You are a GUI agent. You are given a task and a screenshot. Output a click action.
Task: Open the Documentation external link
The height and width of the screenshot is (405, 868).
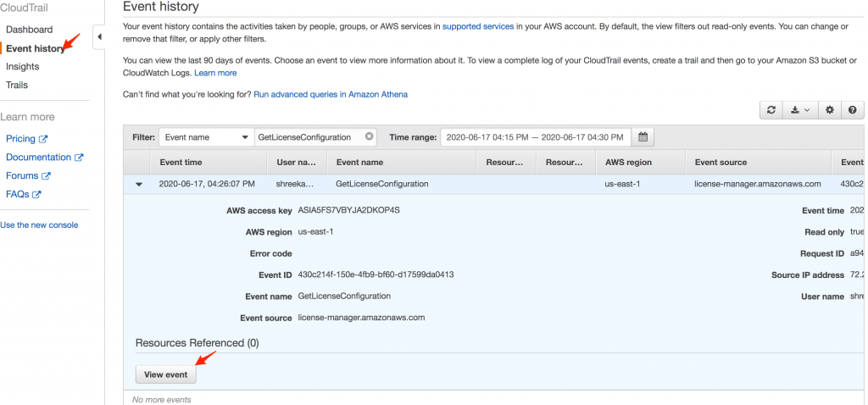click(44, 157)
